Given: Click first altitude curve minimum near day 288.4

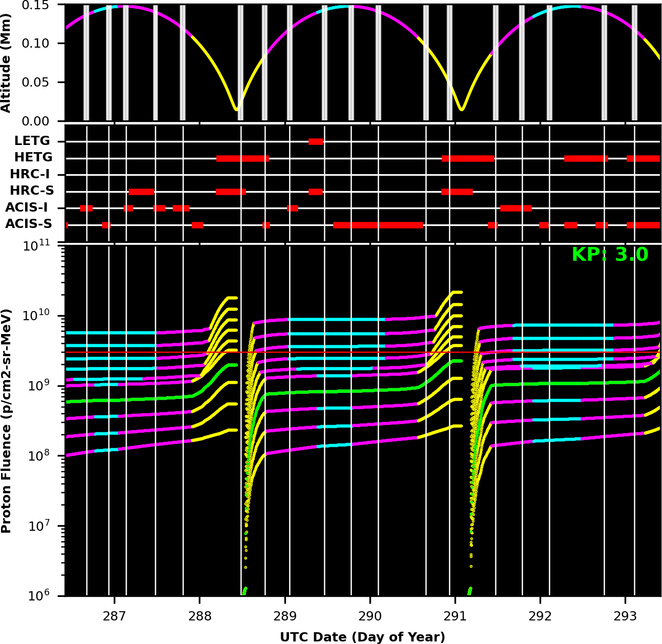Looking at the screenshot, I should click(x=236, y=109).
